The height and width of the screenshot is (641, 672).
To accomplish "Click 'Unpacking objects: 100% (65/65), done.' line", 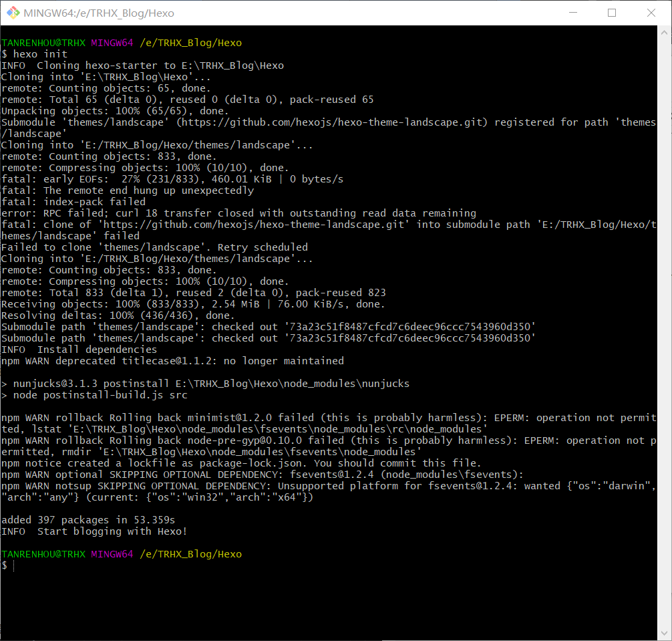I will pyautogui.click(x=115, y=111).
